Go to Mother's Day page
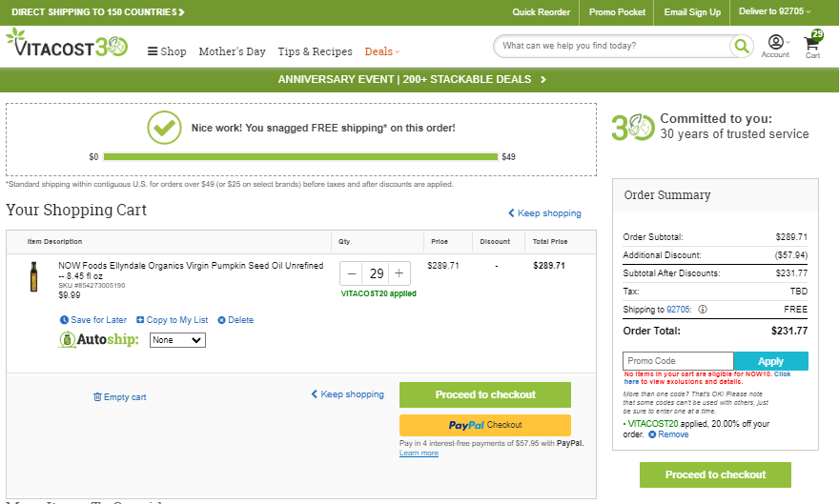This screenshot has height=504, width=839. 233,51
